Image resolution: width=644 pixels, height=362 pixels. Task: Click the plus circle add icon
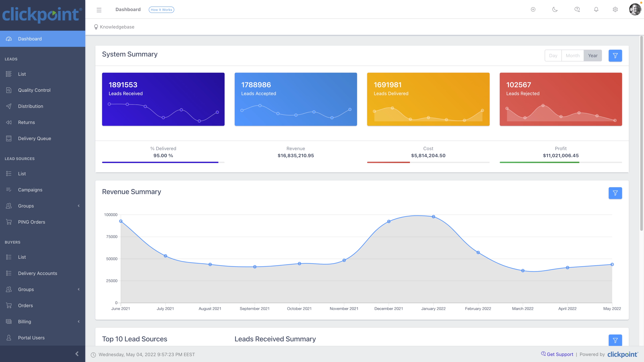[x=533, y=10]
